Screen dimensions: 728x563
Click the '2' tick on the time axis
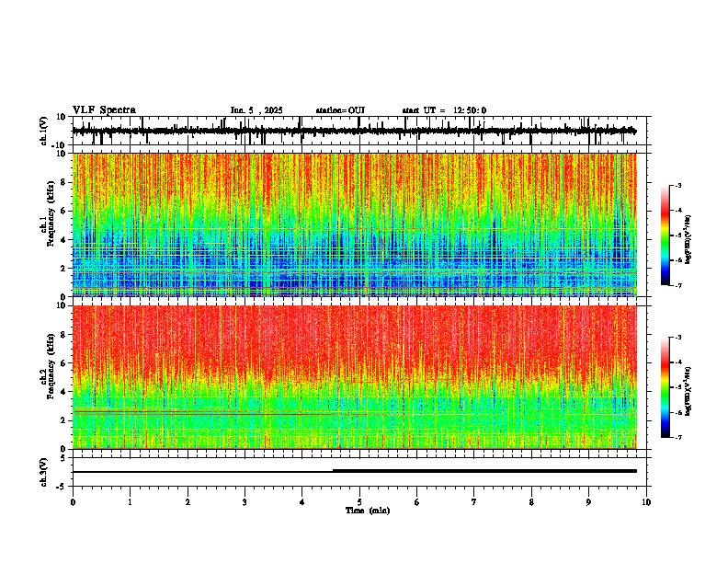[x=188, y=502]
